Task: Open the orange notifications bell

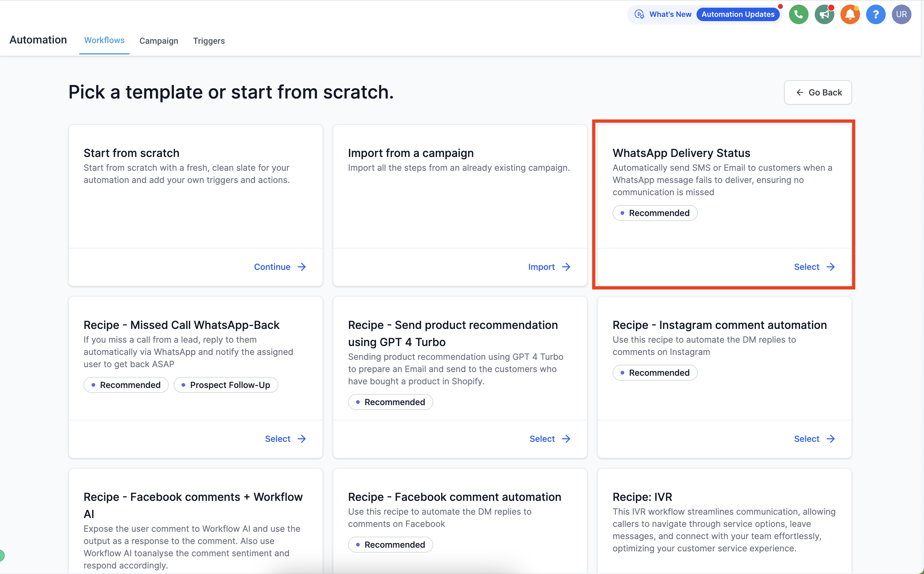Action: 850,14
